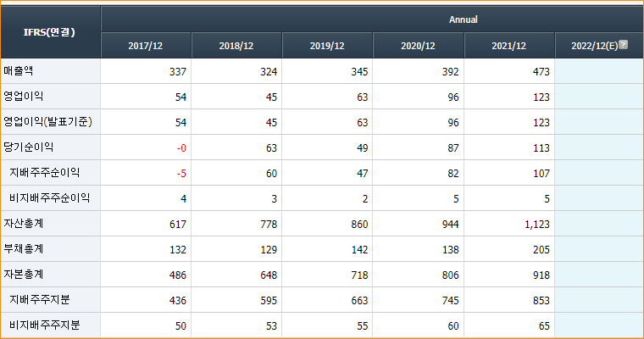This screenshot has width=644, height=339.
Task: Click 비지배주주순이익 value 4 for 2017/12
Action: click(x=184, y=199)
